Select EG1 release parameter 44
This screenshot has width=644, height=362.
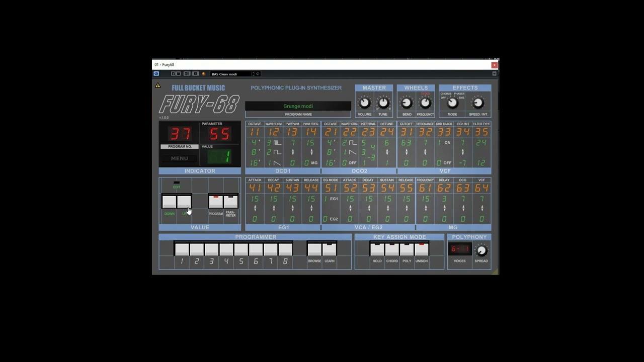pyautogui.click(x=311, y=189)
